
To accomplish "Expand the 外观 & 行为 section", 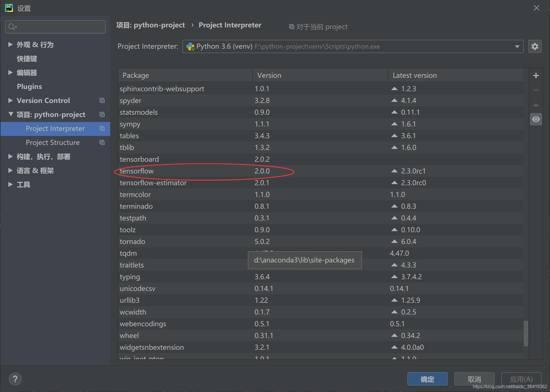I will pos(10,44).
